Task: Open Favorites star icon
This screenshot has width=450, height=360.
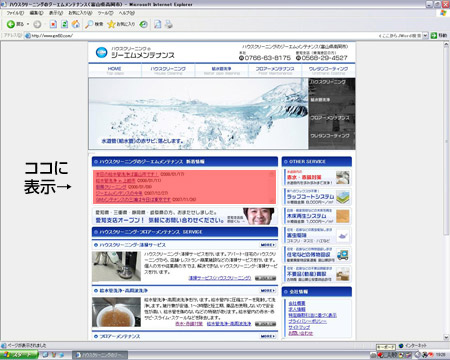Action: pyautogui.click(x=111, y=24)
